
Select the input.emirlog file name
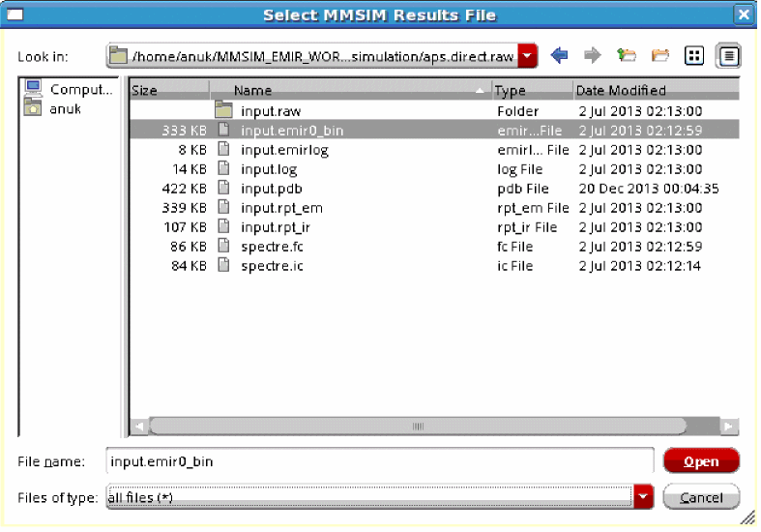click(x=284, y=150)
